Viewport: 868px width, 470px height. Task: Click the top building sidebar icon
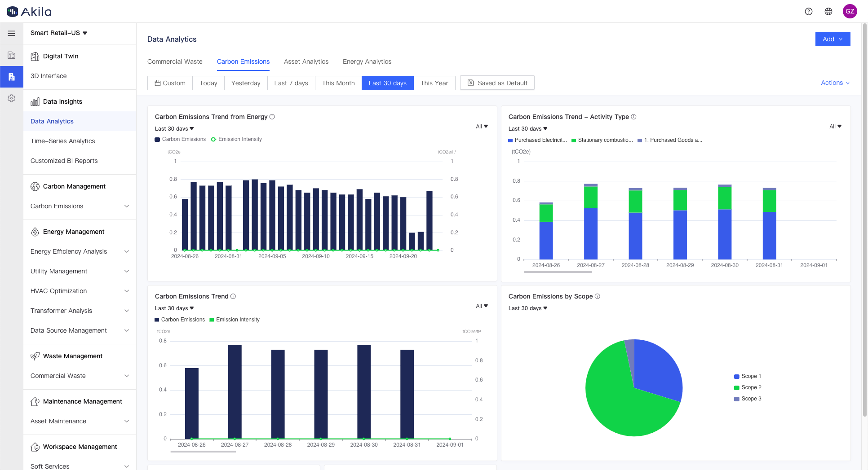coord(11,55)
